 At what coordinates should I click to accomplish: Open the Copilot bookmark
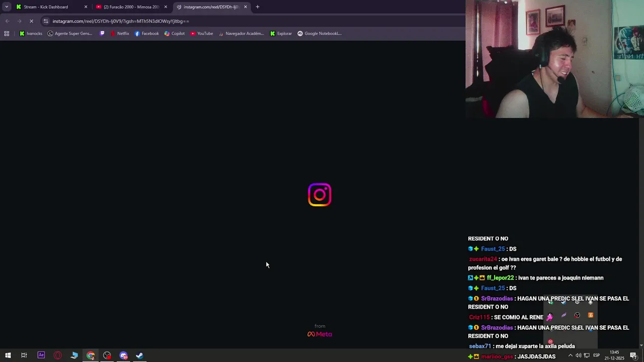(x=175, y=34)
